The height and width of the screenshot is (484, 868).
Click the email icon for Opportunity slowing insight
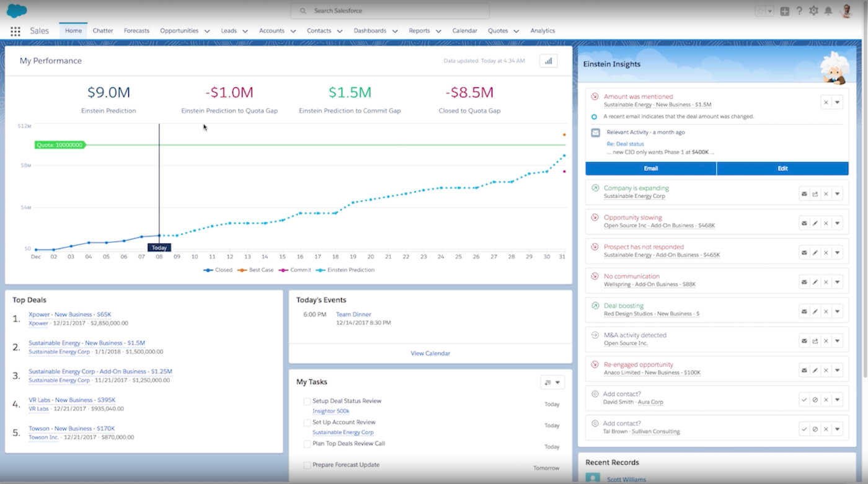click(804, 223)
